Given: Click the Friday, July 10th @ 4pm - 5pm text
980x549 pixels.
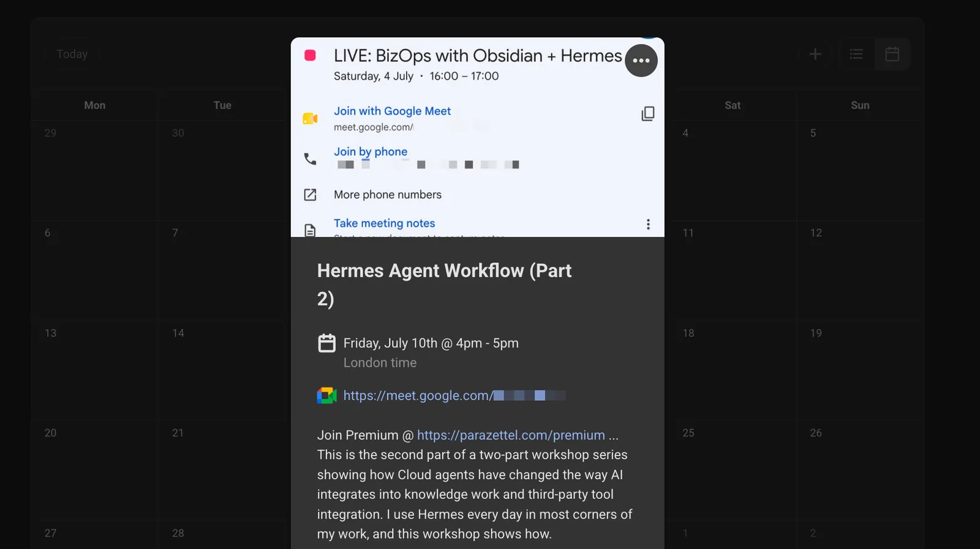Looking at the screenshot, I should click(431, 343).
